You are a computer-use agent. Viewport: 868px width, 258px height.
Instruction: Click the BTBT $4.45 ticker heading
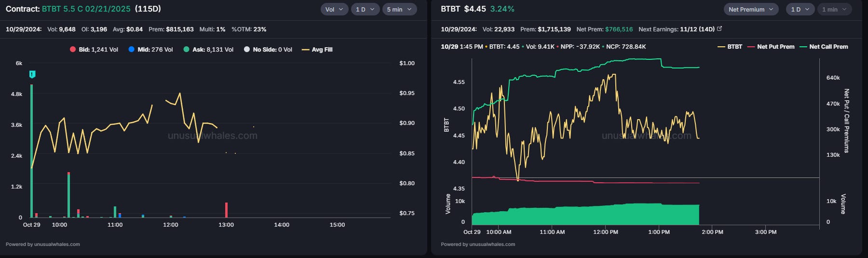pos(463,9)
